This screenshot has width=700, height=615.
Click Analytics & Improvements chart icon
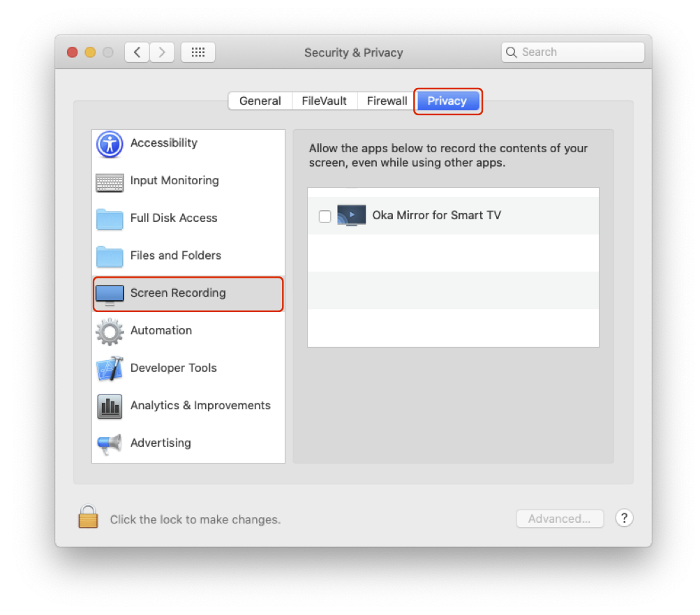[x=110, y=406]
